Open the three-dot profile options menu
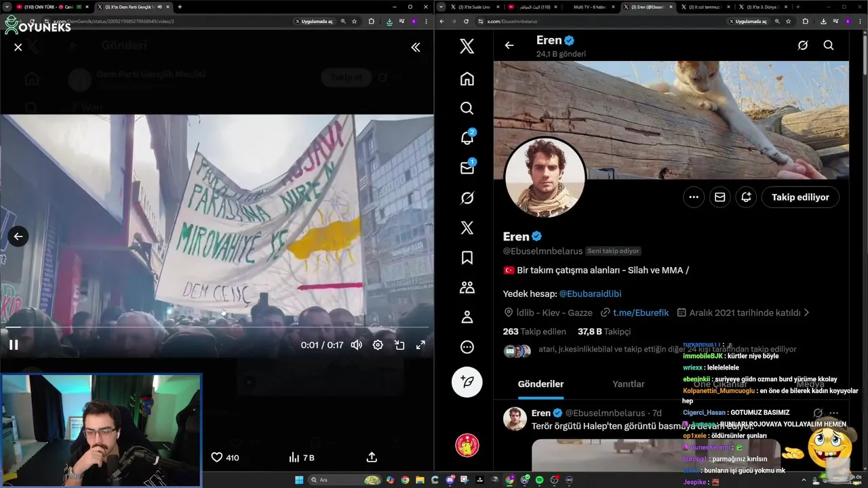 (694, 197)
